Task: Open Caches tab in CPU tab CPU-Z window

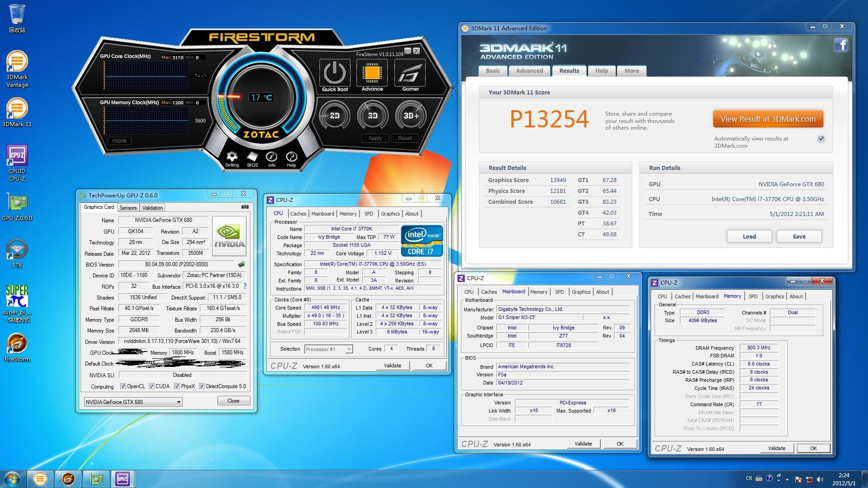Action: (298, 214)
